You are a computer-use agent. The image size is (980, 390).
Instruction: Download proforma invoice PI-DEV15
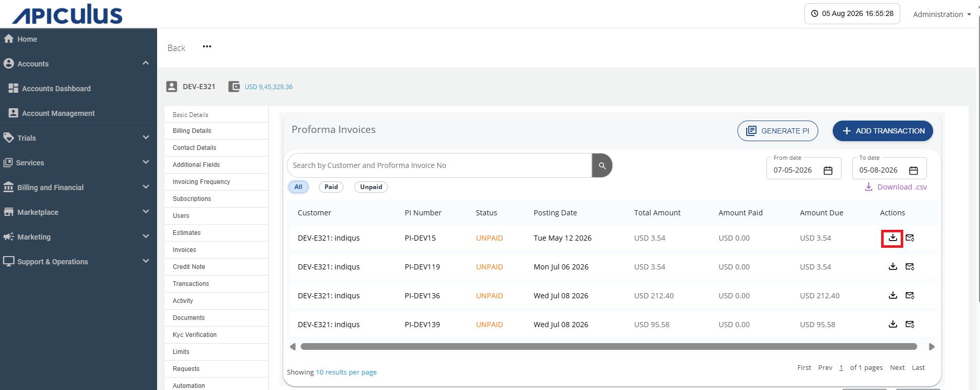(892, 238)
